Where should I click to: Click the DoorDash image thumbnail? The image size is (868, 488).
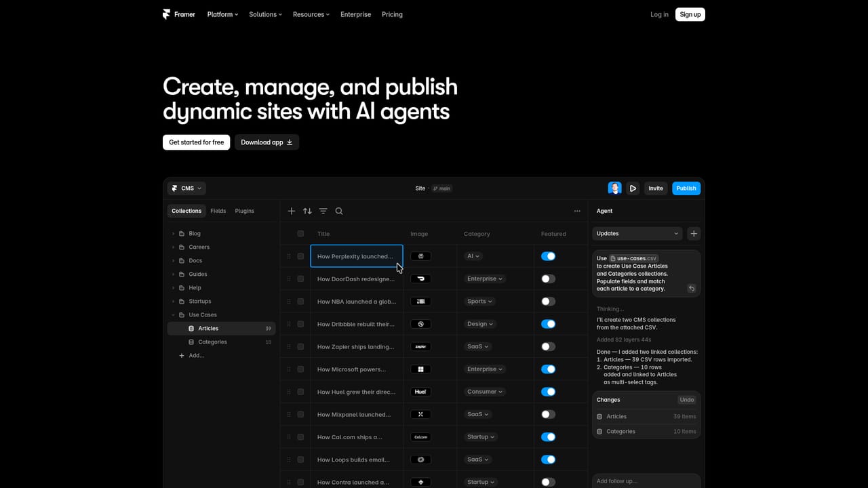click(x=421, y=279)
